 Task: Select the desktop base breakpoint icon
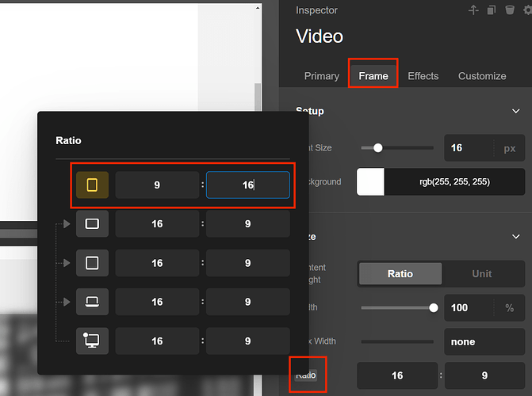pos(92,341)
